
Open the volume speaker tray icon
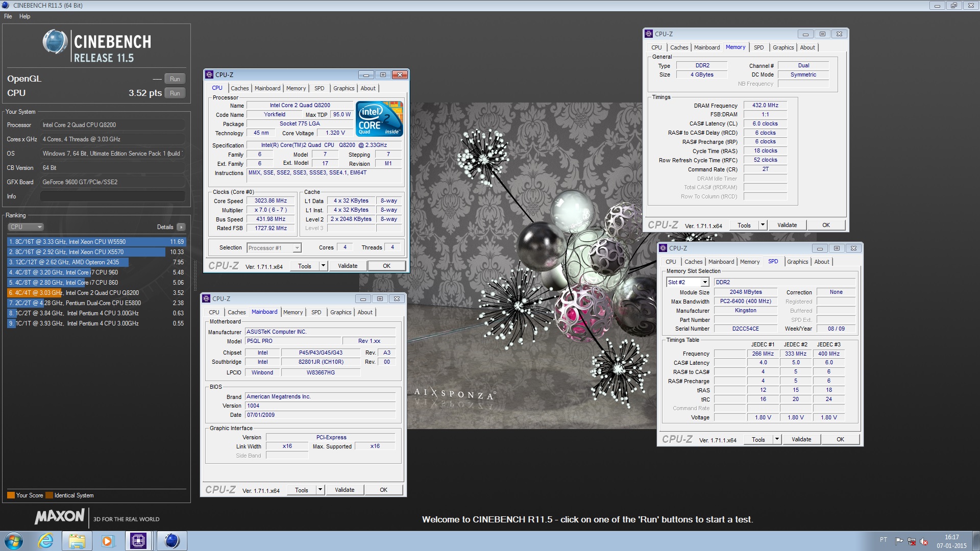924,541
